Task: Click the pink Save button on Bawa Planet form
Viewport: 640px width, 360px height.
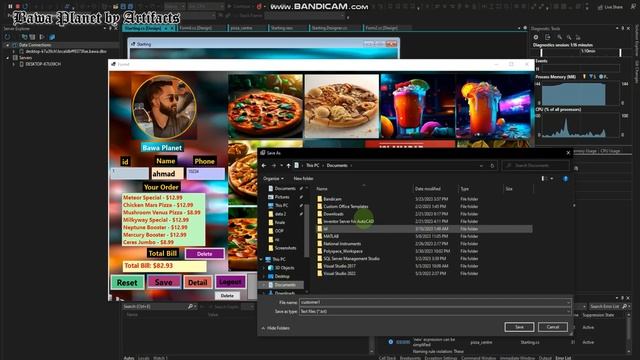Action: (163, 282)
